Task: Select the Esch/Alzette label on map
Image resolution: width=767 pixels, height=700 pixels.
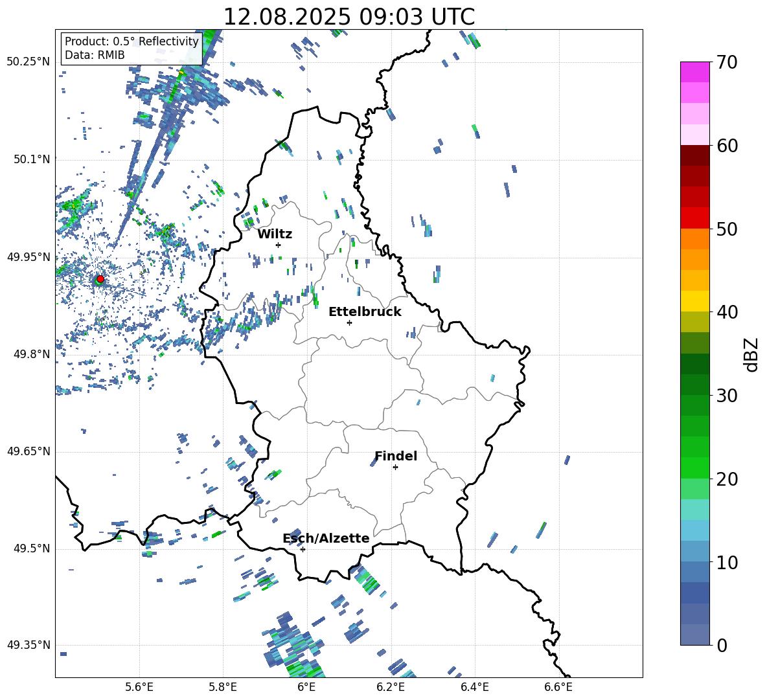Action: [326, 538]
